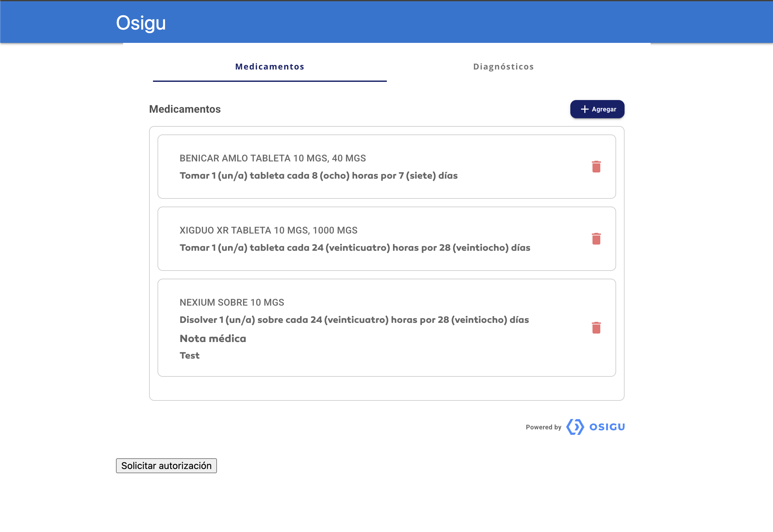Delete the BENICAR AMLO medication entry
Viewport: 773px width, 532px height.
[596, 167]
